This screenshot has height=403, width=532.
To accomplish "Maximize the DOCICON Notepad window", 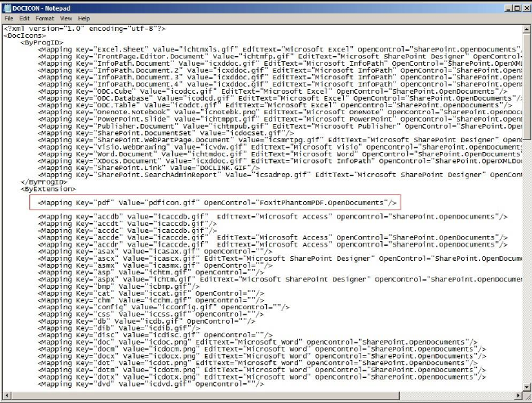I will tap(516, 8).
